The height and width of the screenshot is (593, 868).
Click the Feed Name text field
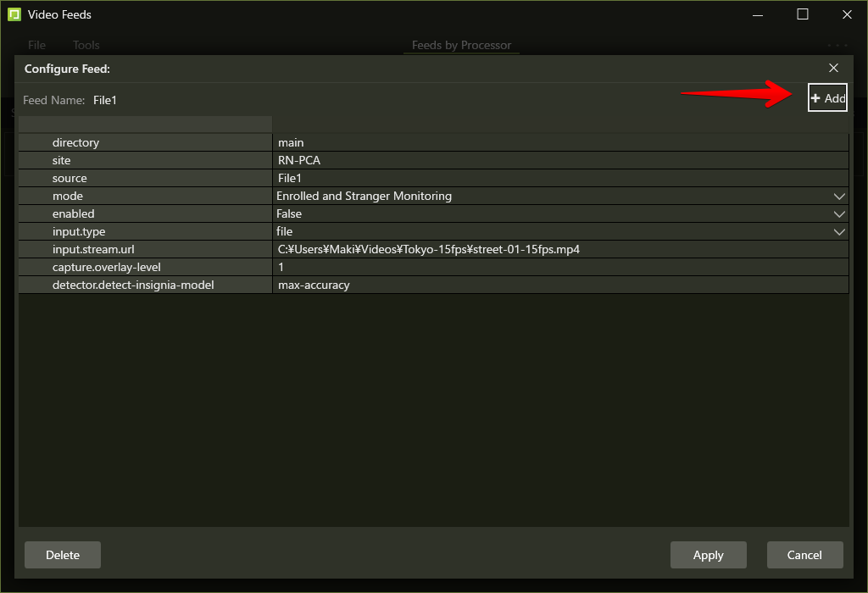pos(105,100)
